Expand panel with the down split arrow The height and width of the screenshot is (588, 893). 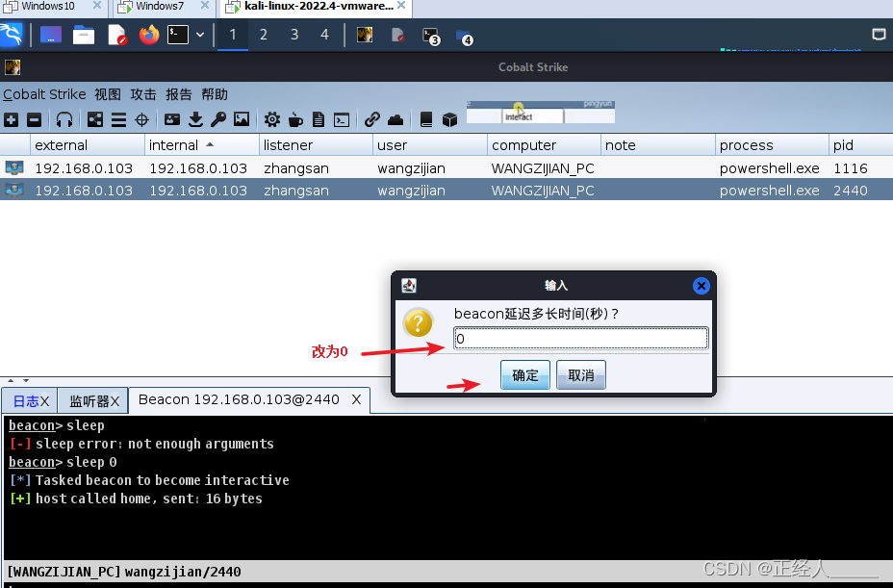(x=26, y=380)
